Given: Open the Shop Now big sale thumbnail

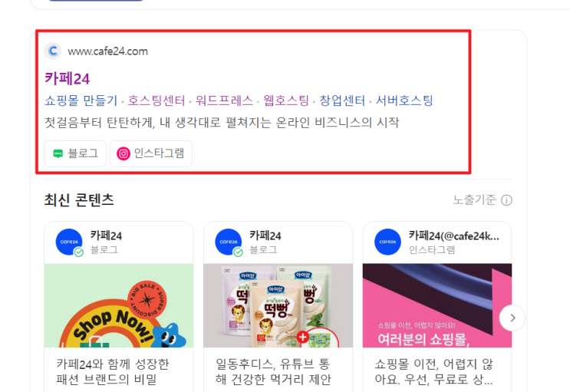Looking at the screenshot, I should click(x=118, y=305).
